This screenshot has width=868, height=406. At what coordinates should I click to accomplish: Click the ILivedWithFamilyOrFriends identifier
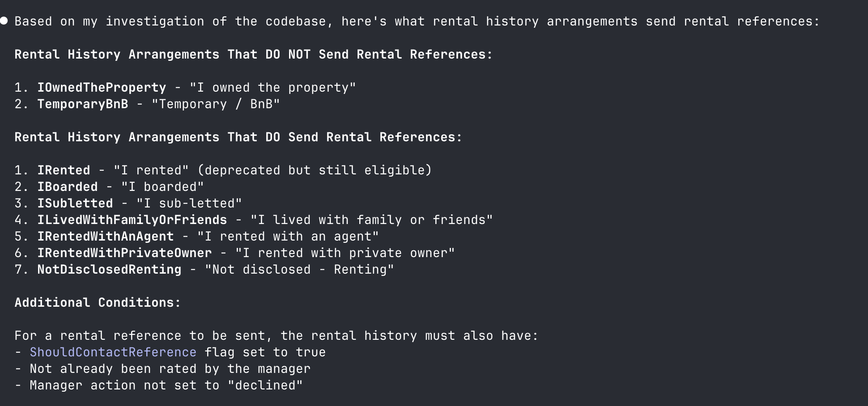(132, 220)
